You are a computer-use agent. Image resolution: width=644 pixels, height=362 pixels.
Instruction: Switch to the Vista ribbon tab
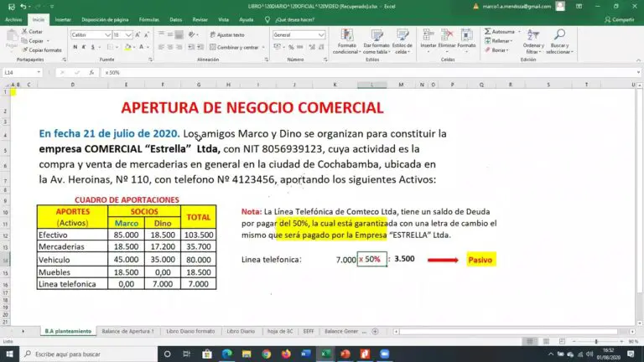[x=223, y=20]
